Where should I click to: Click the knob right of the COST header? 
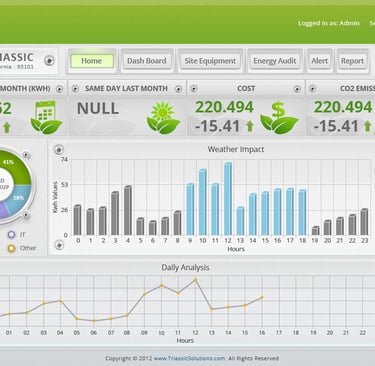tap(297, 89)
